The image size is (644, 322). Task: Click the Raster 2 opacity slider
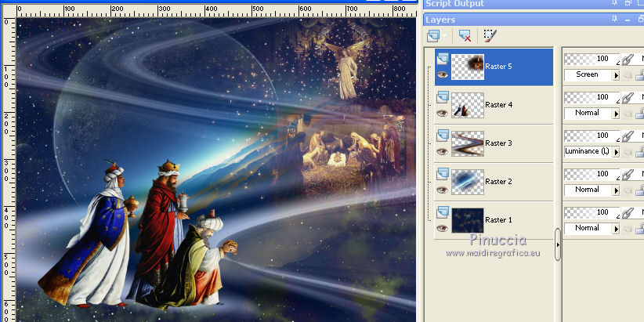coord(592,174)
